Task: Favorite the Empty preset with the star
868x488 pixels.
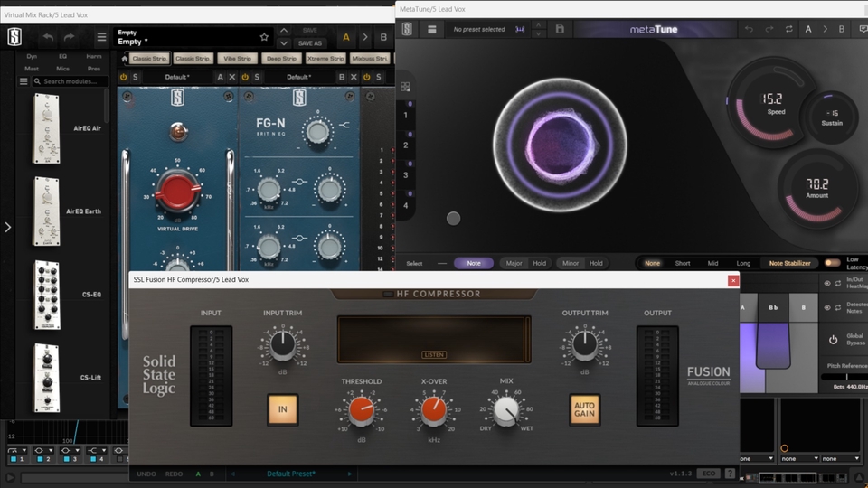Action: [x=264, y=37]
